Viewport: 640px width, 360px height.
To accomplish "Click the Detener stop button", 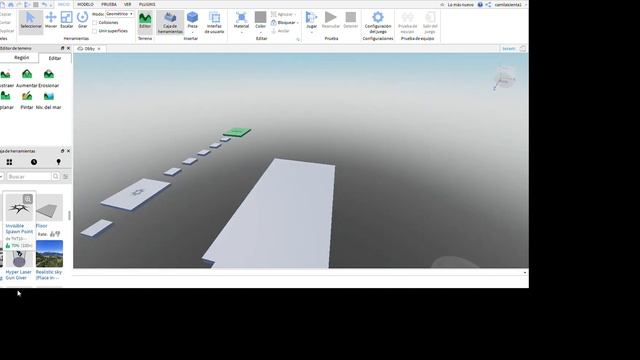I will (351, 20).
